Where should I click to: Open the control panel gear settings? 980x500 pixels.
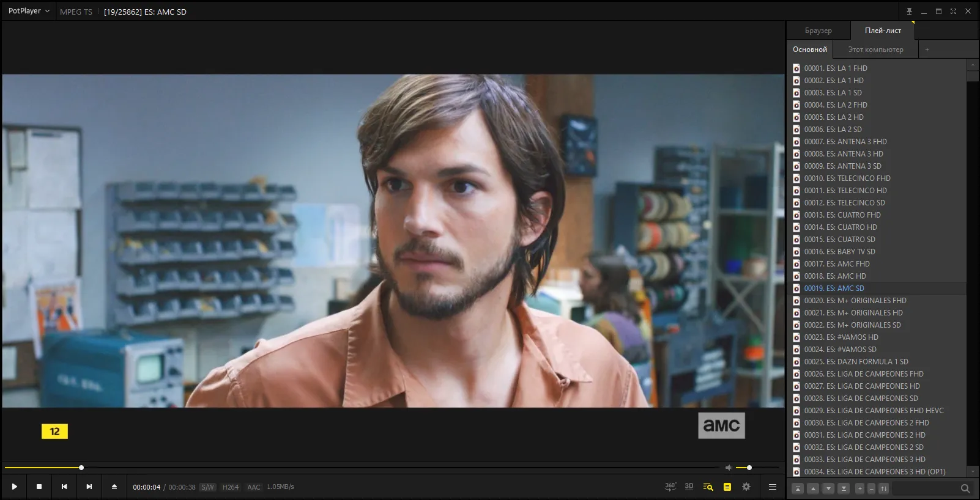click(746, 487)
